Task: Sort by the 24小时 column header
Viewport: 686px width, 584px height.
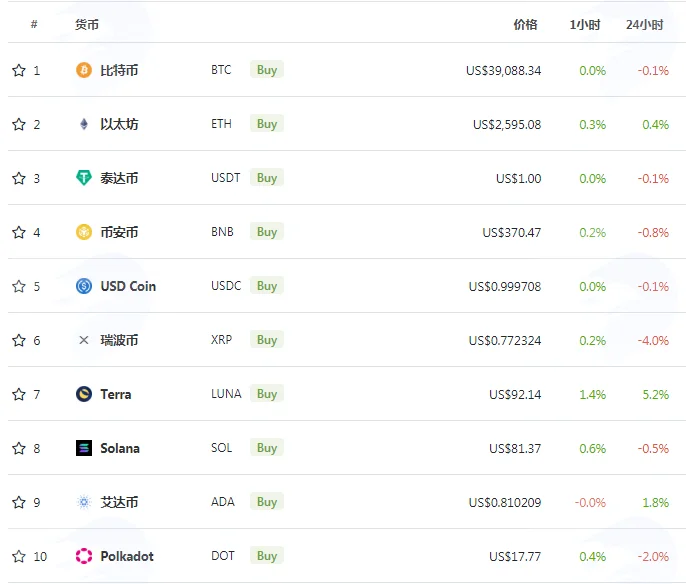Action: click(x=644, y=24)
